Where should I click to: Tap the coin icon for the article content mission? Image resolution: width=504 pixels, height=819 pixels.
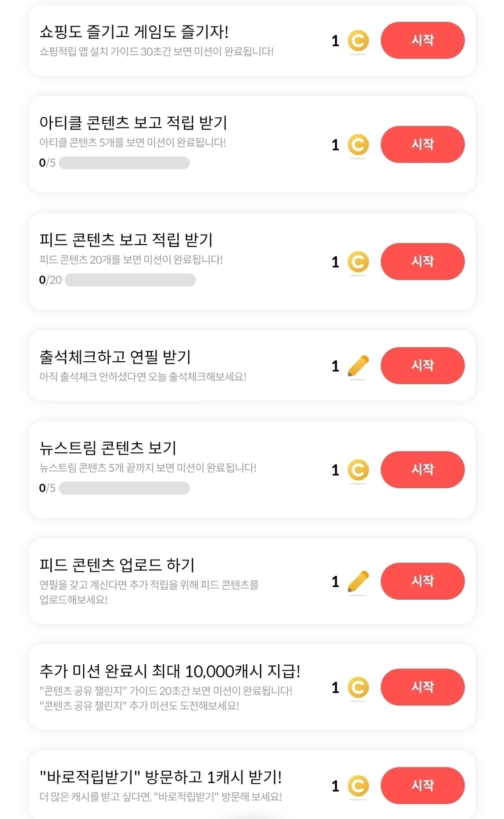click(358, 145)
